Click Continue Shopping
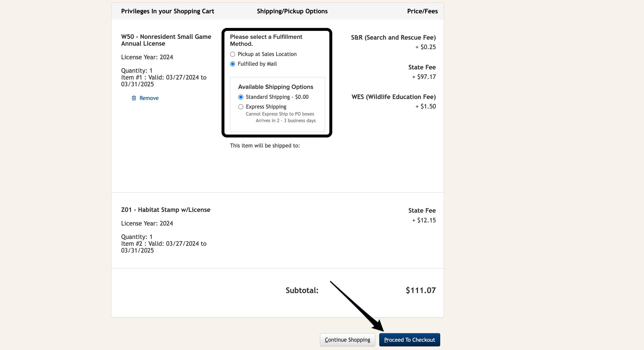 pos(347,340)
